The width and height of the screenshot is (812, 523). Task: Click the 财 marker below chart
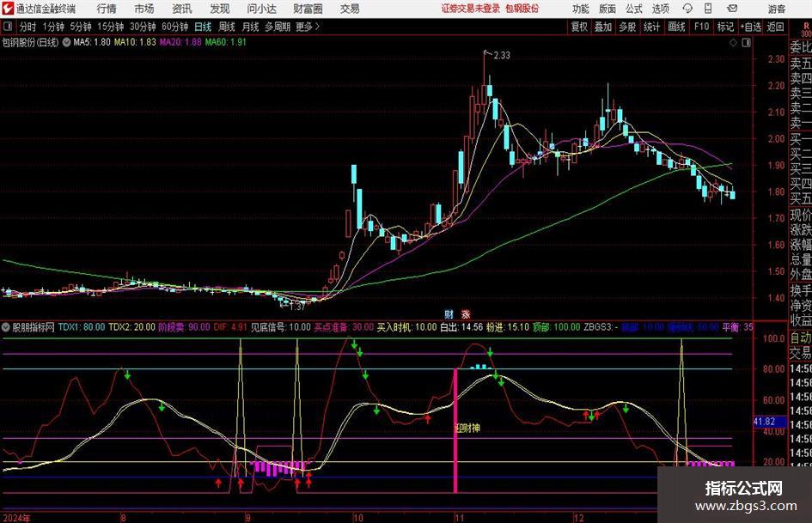pos(449,314)
